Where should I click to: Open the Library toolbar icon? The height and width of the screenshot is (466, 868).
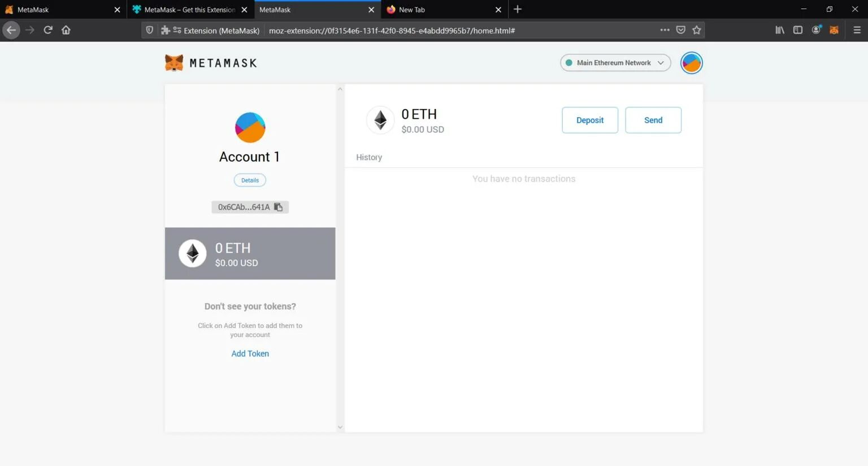click(780, 30)
